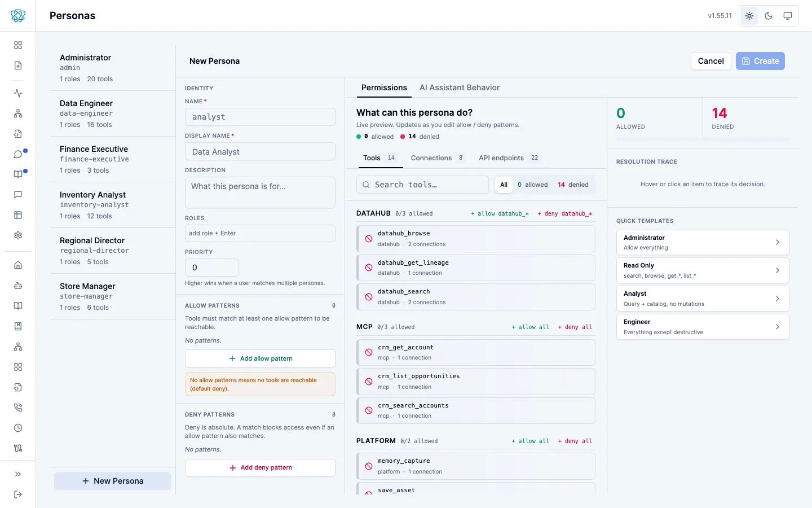Select Finance Executive persona in list
Viewport: 812px width, 508px height.
113,159
